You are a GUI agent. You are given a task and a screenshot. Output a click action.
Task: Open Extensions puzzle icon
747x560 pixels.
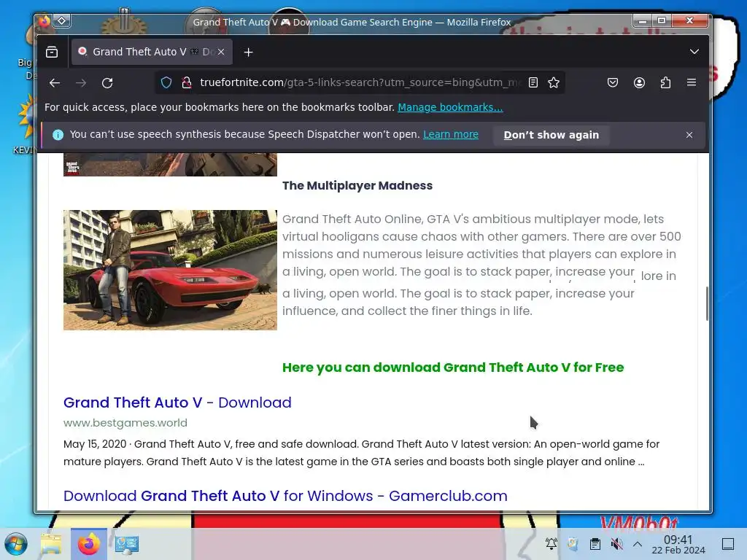coord(665,83)
